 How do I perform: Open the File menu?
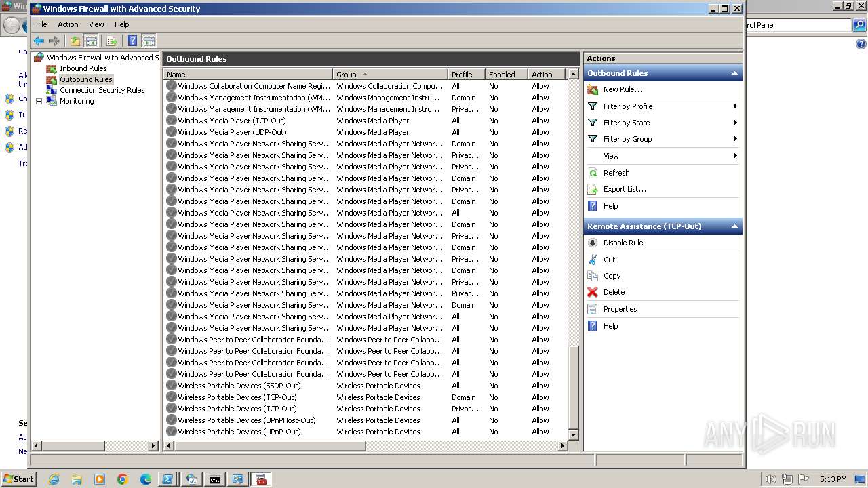[41, 24]
